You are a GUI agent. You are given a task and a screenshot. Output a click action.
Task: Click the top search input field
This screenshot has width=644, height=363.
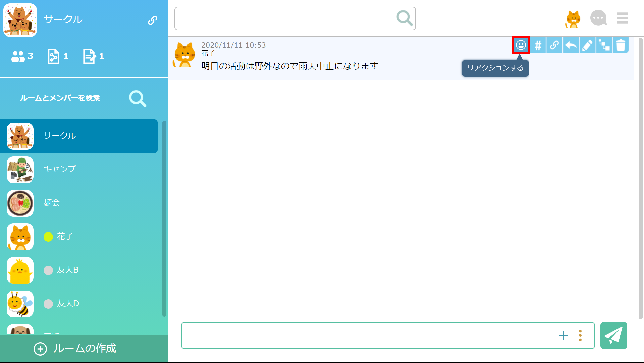point(295,18)
